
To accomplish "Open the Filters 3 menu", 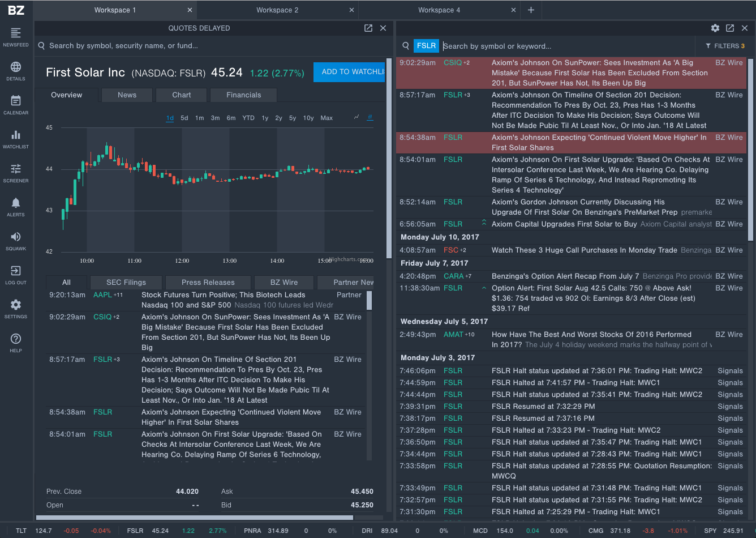I will point(725,46).
